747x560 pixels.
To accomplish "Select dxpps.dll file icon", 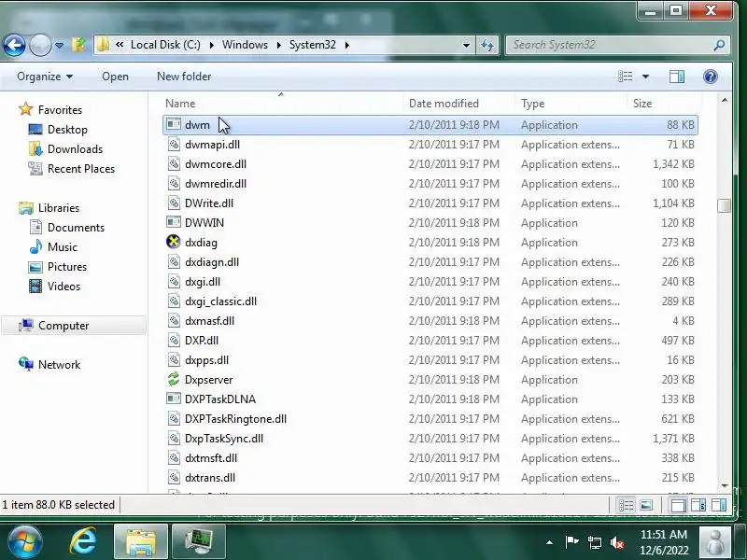I will [x=174, y=359].
